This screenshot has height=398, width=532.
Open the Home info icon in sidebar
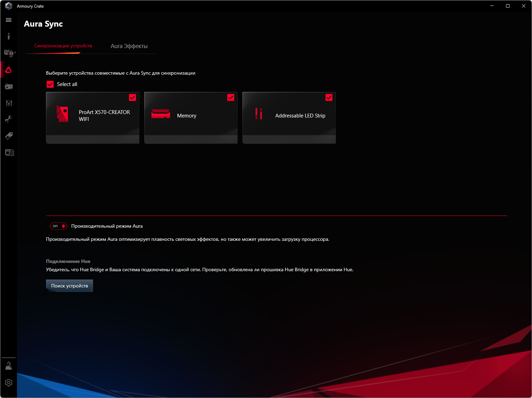click(9, 36)
